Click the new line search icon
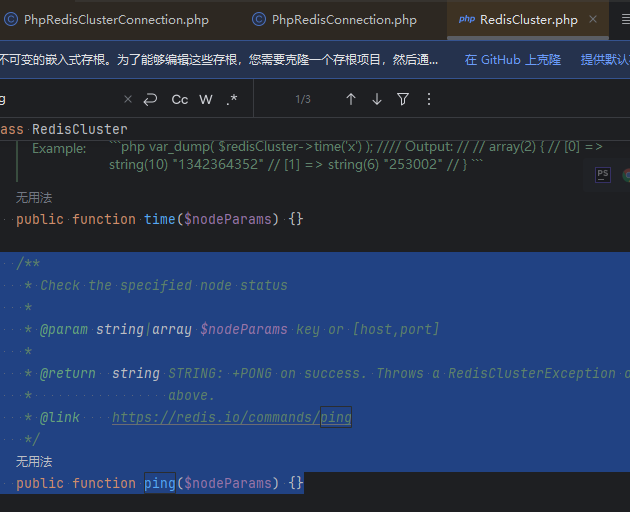Screen dimensions: 630x512 (150, 99)
